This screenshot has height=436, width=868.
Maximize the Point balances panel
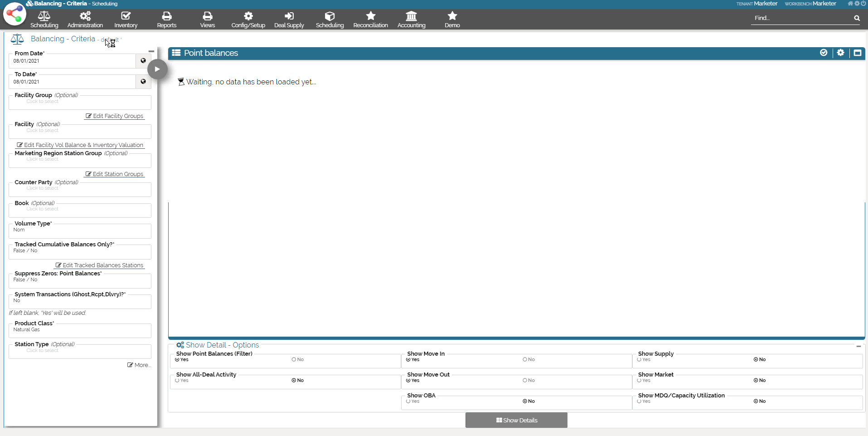pyautogui.click(x=857, y=53)
